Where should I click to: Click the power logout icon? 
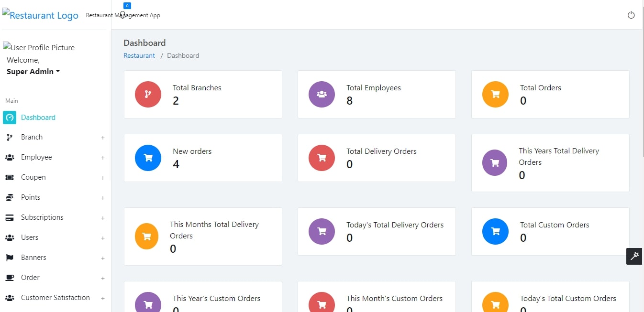631,15
